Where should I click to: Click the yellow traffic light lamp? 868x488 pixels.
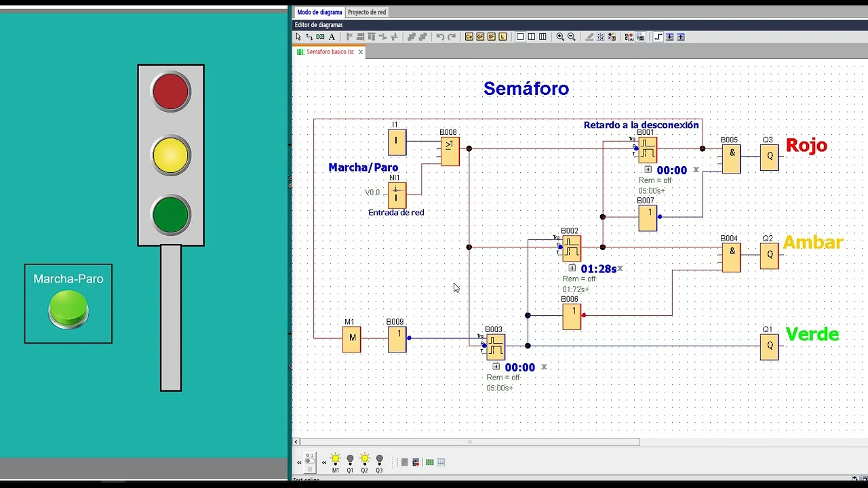click(x=171, y=155)
